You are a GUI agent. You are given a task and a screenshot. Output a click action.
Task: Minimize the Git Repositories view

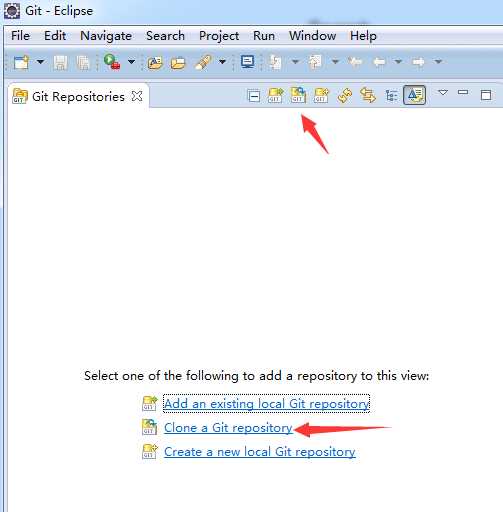(x=463, y=92)
